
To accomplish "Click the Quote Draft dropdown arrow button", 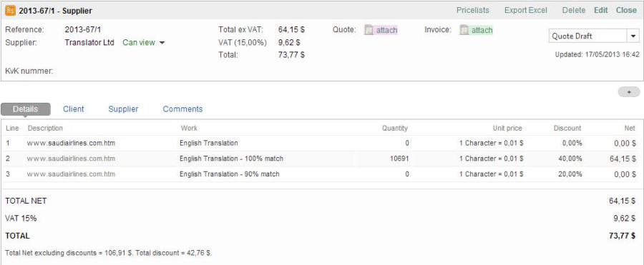I will [633, 36].
